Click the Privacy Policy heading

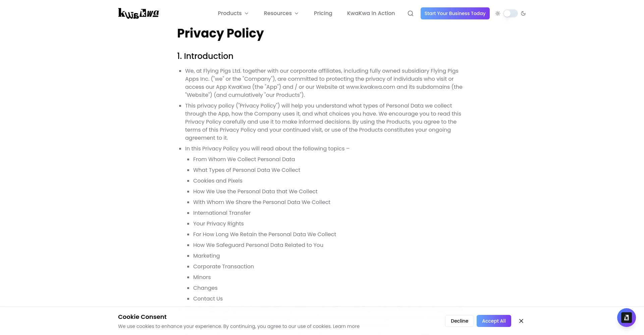(220, 33)
